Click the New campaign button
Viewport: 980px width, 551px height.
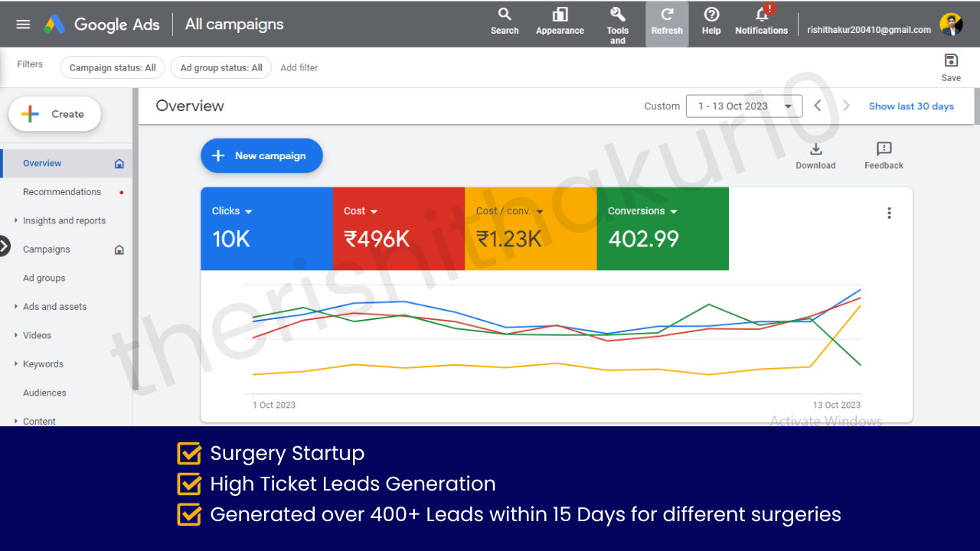(x=262, y=155)
